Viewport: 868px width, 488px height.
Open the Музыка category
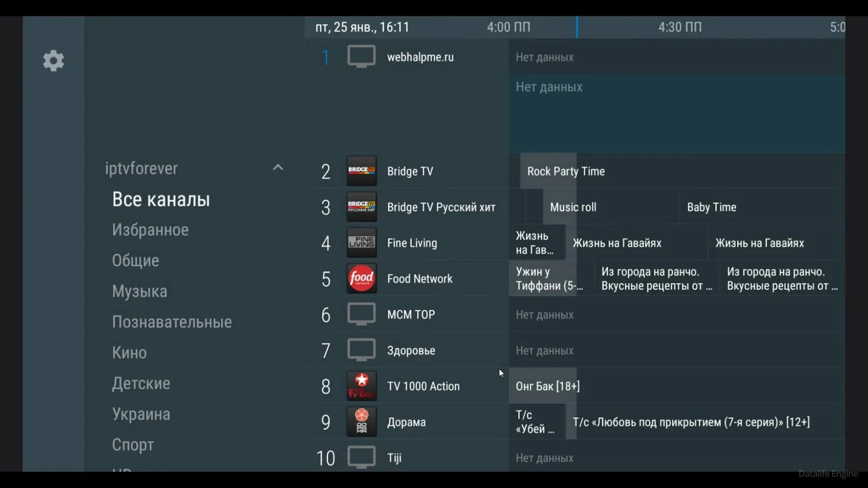139,291
